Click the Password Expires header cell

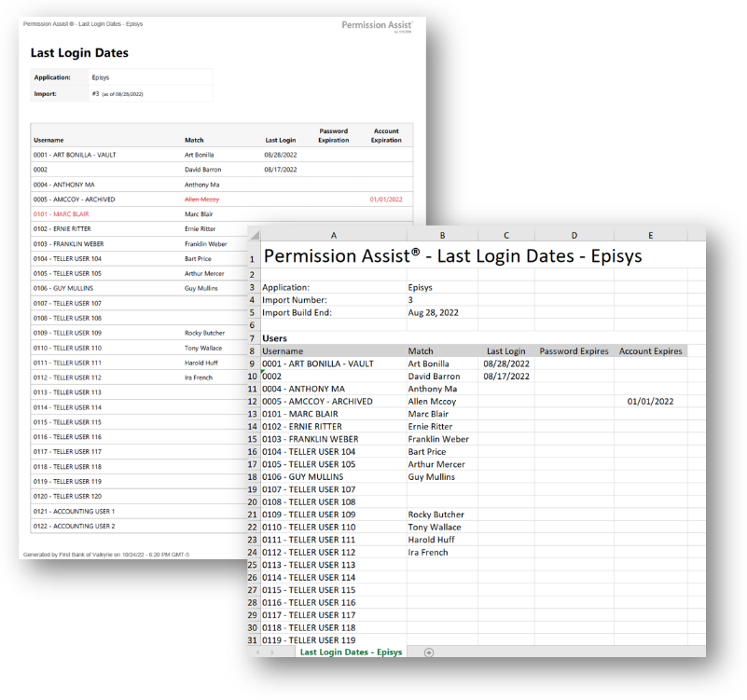(x=574, y=351)
